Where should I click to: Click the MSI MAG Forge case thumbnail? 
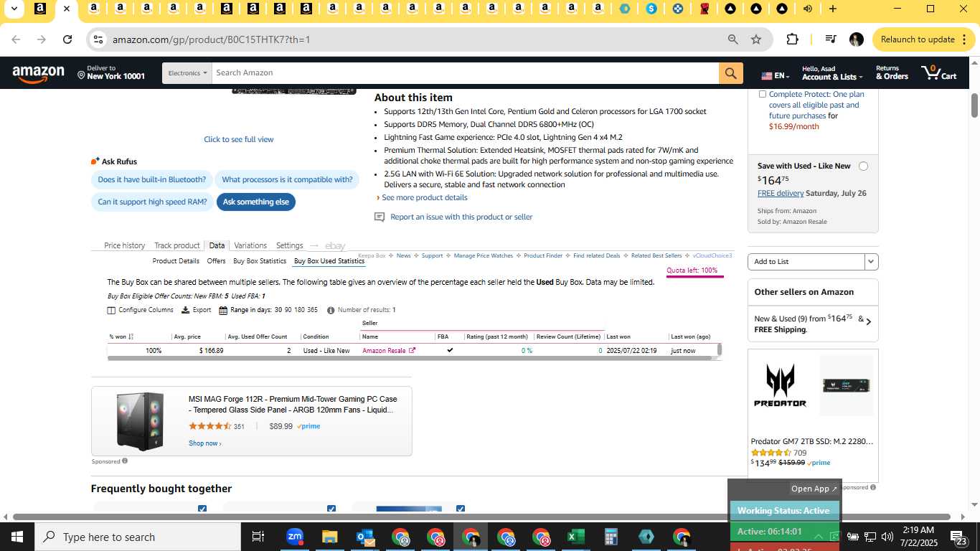click(x=140, y=421)
